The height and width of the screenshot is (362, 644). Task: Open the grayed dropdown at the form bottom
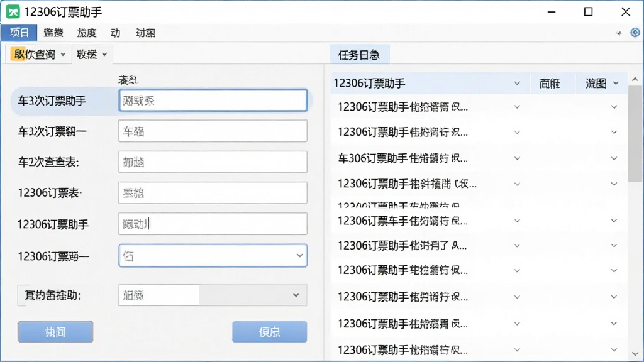coord(213,295)
